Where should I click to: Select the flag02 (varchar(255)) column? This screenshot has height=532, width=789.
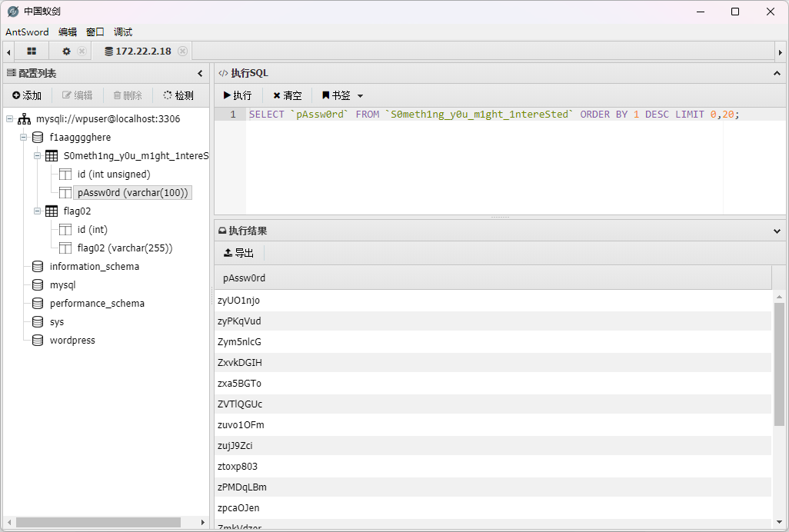click(125, 248)
